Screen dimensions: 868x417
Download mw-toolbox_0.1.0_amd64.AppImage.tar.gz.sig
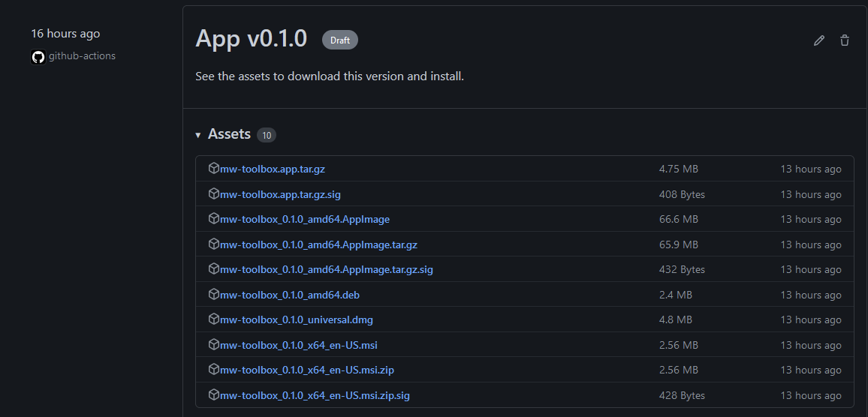click(326, 270)
